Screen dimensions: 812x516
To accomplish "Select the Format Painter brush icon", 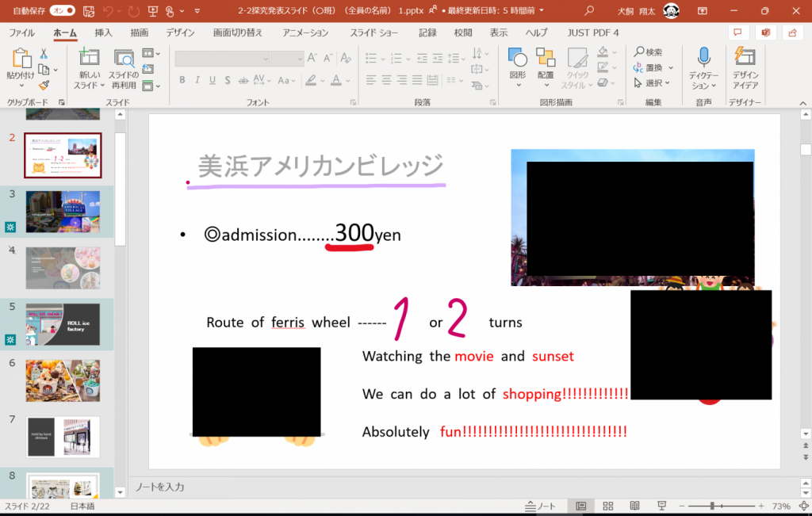I will (44, 85).
